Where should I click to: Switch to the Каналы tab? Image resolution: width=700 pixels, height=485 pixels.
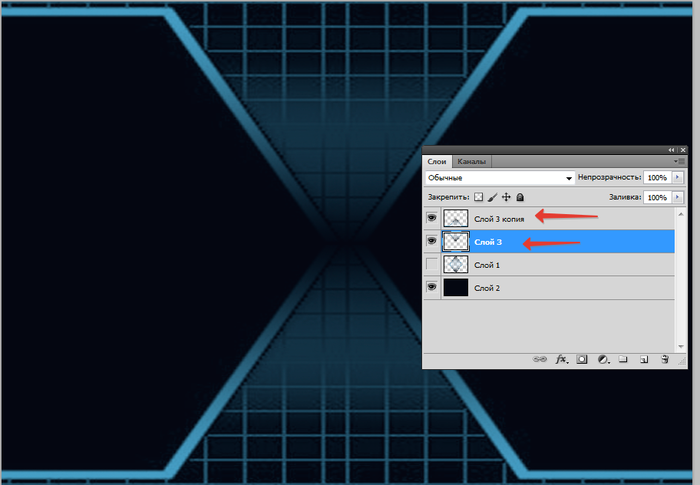pyautogui.click(x=471, y=161)
